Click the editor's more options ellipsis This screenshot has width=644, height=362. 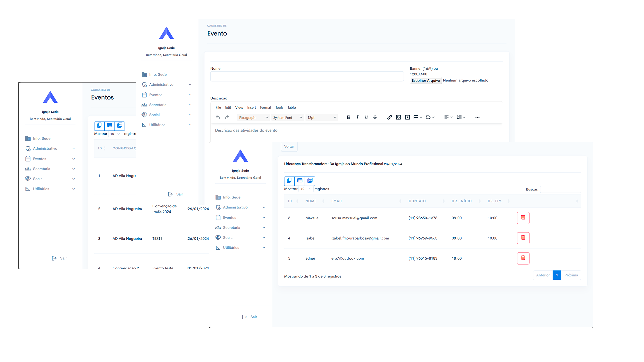click(x=477, y=117)
